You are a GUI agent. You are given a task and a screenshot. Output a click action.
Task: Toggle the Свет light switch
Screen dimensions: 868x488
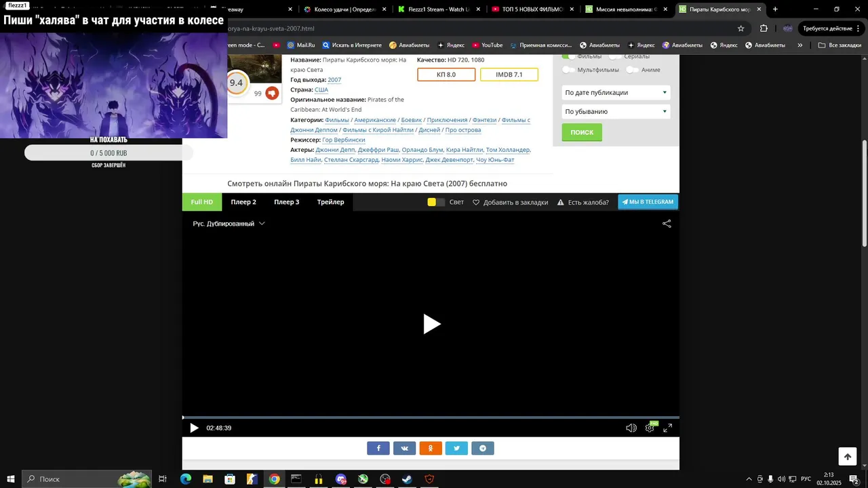436,202
